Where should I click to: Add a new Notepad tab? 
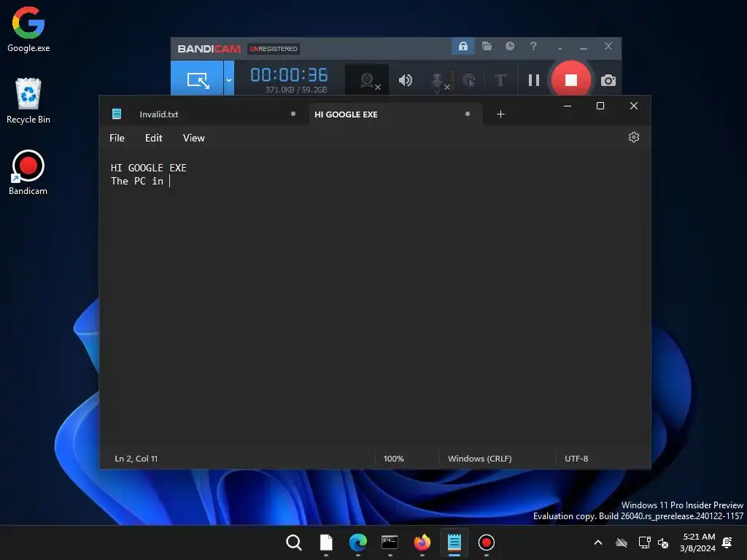pos(500,114)
